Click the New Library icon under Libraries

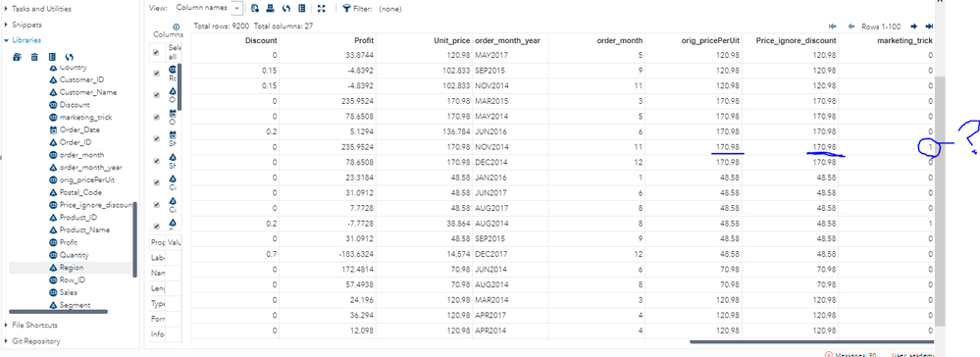17,56
